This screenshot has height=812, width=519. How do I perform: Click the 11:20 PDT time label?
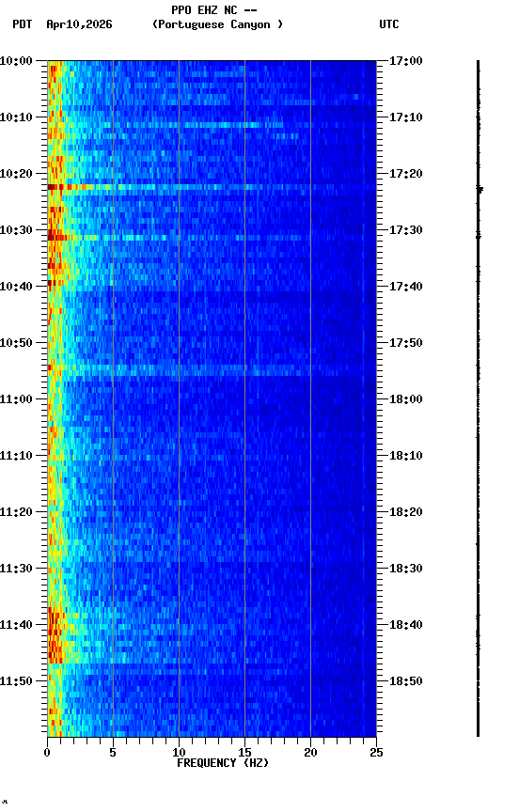click(16, 513)
